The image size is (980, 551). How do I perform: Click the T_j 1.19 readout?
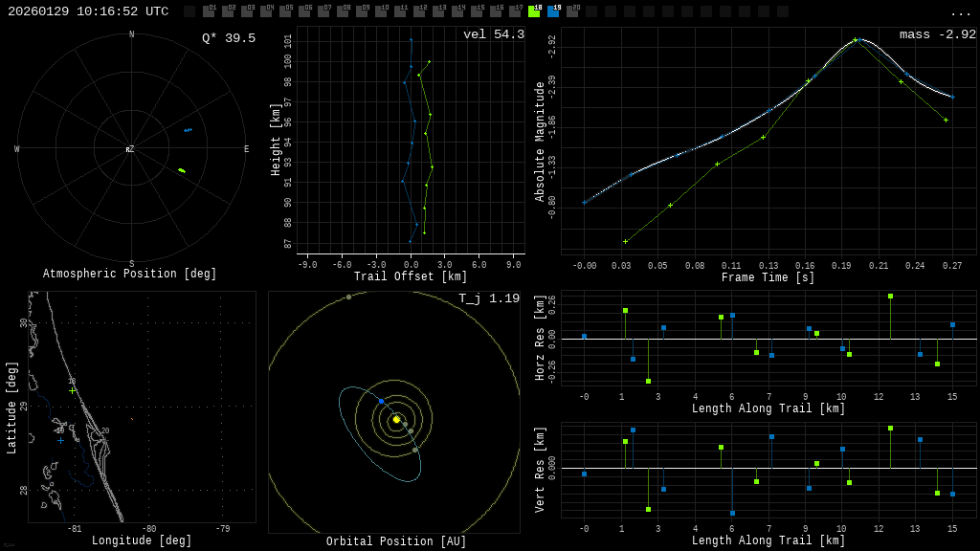click(489, 298)
